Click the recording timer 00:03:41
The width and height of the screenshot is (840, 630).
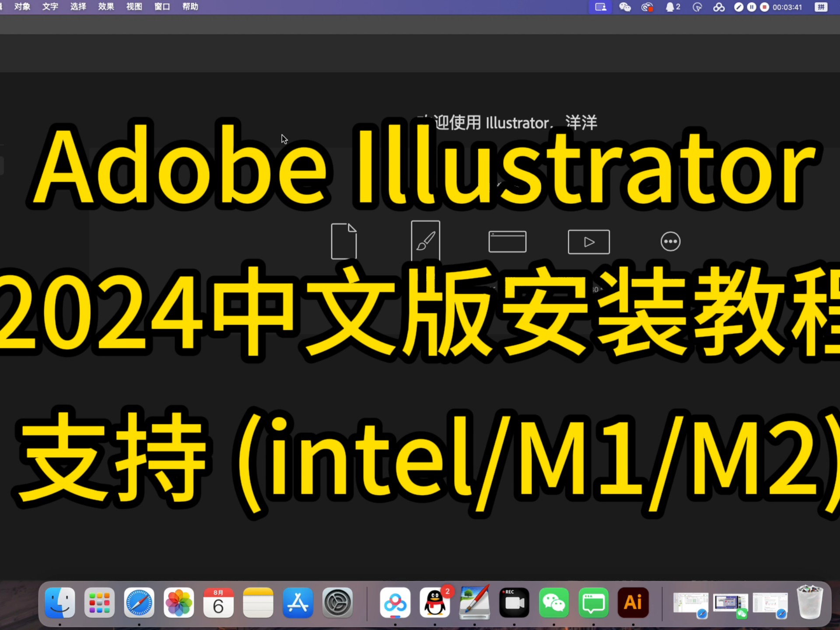coord(787,7)
